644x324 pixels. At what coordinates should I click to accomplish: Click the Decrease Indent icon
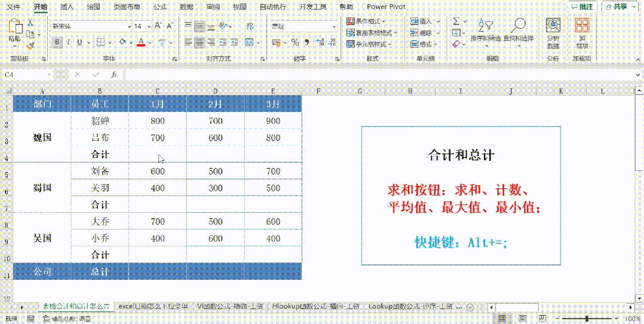223,42
